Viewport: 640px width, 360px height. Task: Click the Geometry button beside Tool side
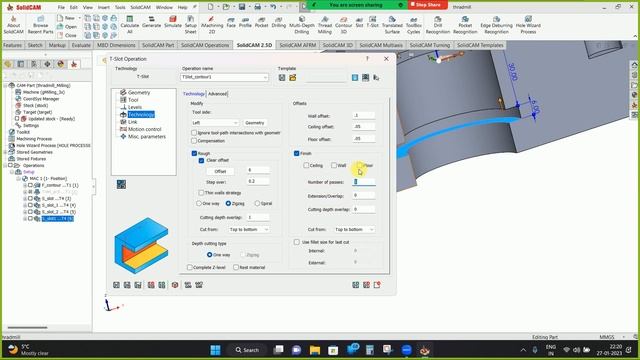coord(255,123)
